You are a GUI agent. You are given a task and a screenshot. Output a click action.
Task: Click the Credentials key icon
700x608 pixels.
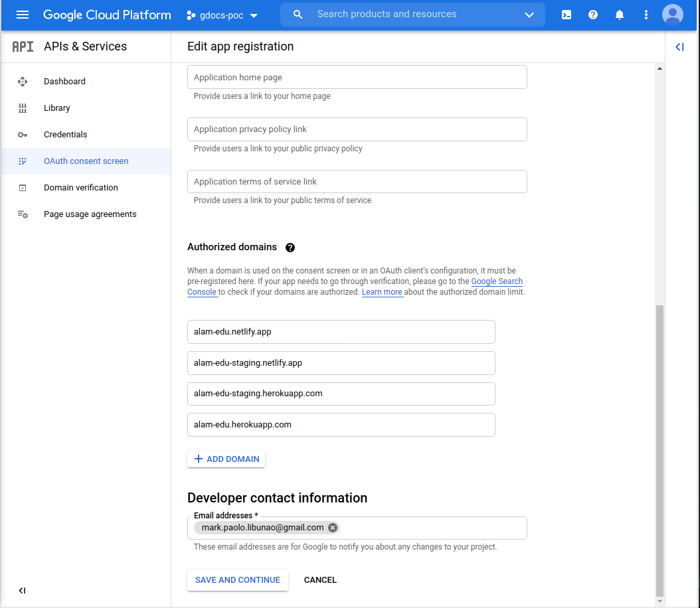point(23,135)
